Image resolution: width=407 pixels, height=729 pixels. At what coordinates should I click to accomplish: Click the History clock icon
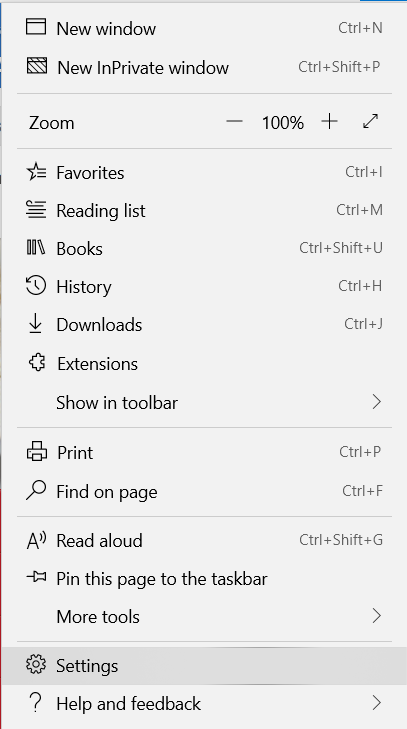point(36,285)
